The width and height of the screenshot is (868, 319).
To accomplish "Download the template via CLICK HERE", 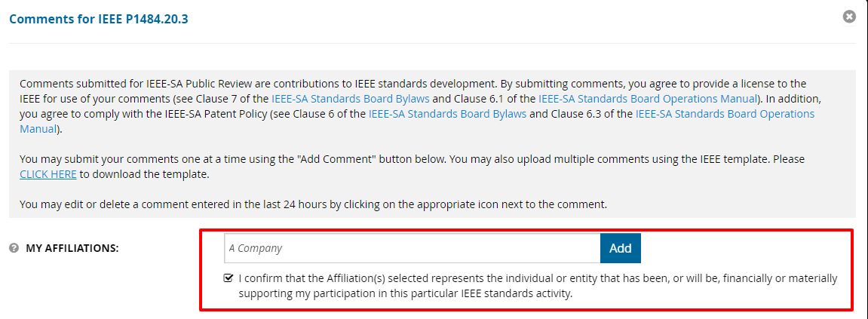I will (x=48, y=174).
